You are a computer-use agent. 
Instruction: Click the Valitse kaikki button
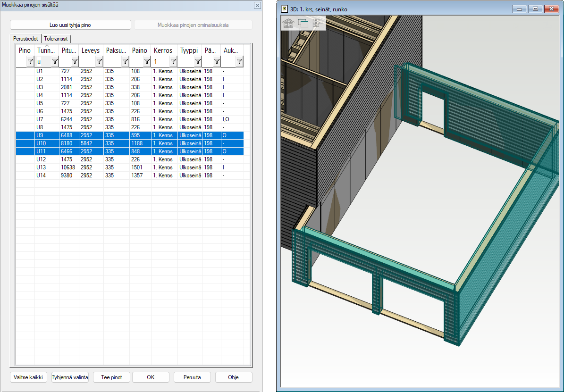click(28, 377)
